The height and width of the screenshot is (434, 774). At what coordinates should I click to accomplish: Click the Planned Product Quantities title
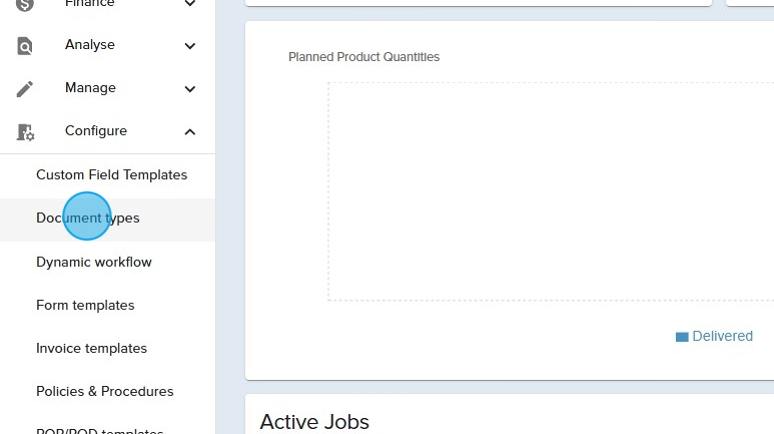[x=364, y=57]
